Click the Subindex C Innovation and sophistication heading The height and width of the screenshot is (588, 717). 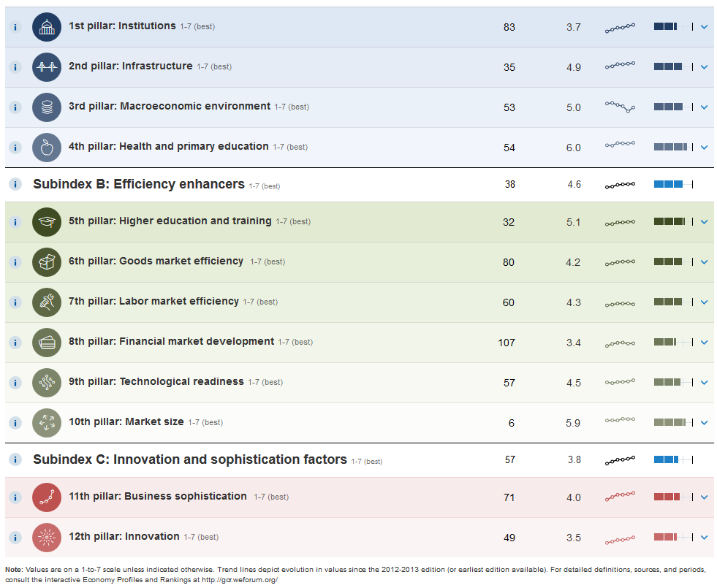pos(190,459)
